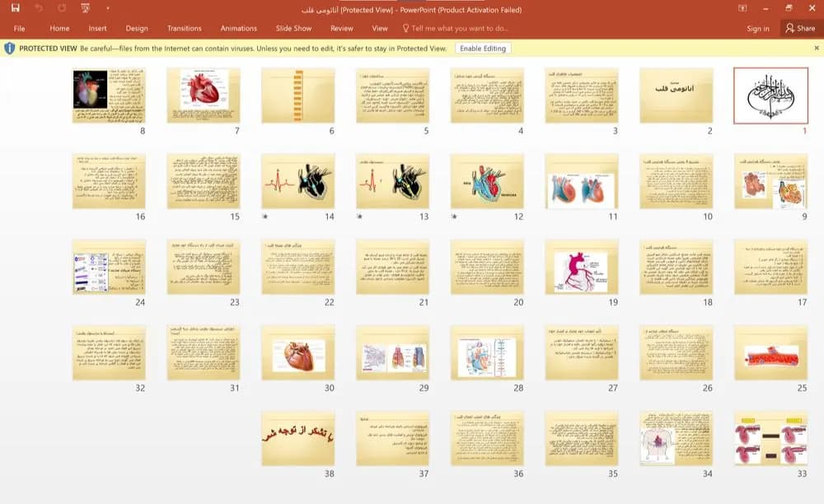Switch to the Transitions tab
The width and height of the screenshot is (824, 504).
tap(184, 28)
